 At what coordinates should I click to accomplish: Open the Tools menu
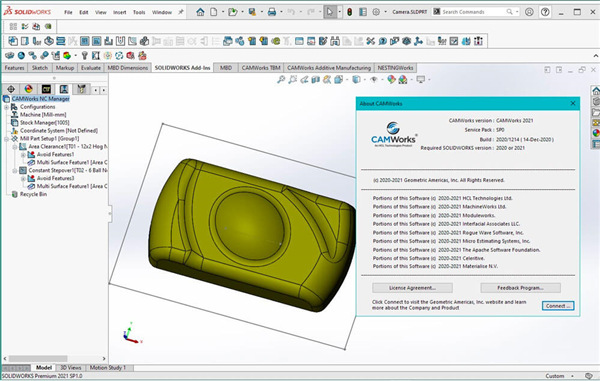[139, 12]
